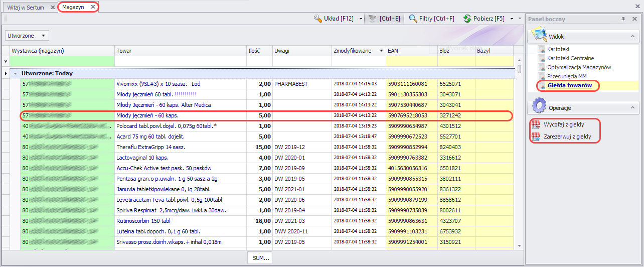Click the magnifier icon of Filtry
The height and width of the screenshot is (267, 644).
413,19
